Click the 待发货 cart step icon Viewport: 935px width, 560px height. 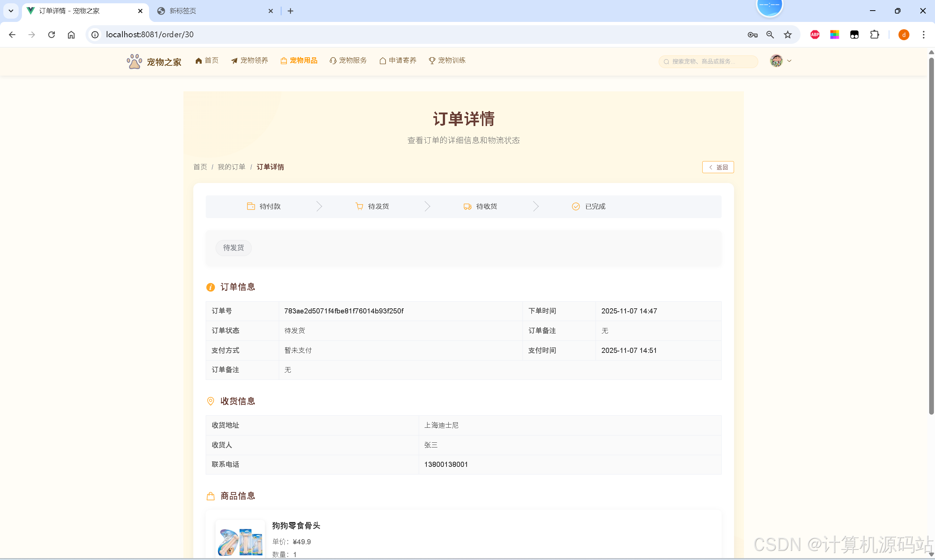359,206
